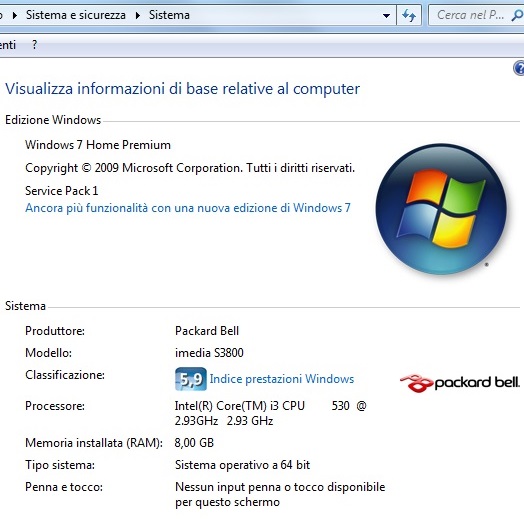Click the 'Tipo sistema:' label
The height and width of the screenshot is (519, 524).
click(60, 465)
